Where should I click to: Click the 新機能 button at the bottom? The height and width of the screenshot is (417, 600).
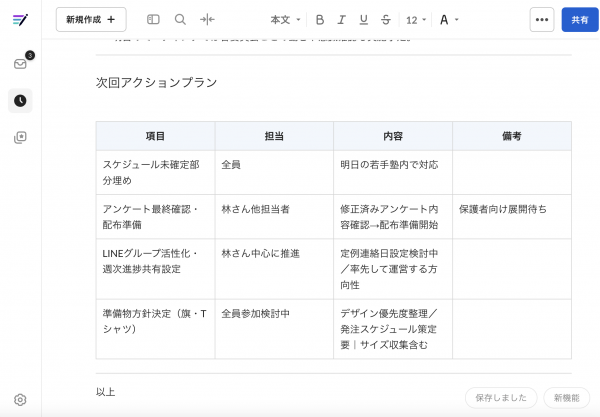567,397
